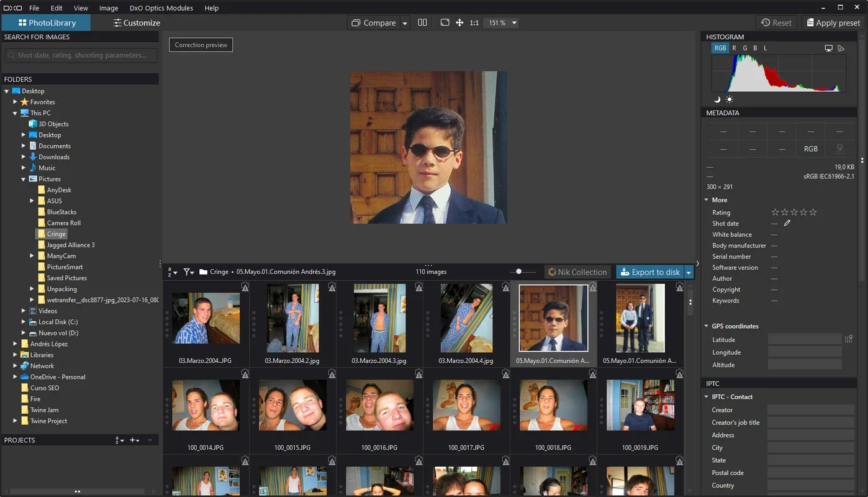868x497 pixels.
Task: Select the L luminance histogram channel
Action: point(765,48)
